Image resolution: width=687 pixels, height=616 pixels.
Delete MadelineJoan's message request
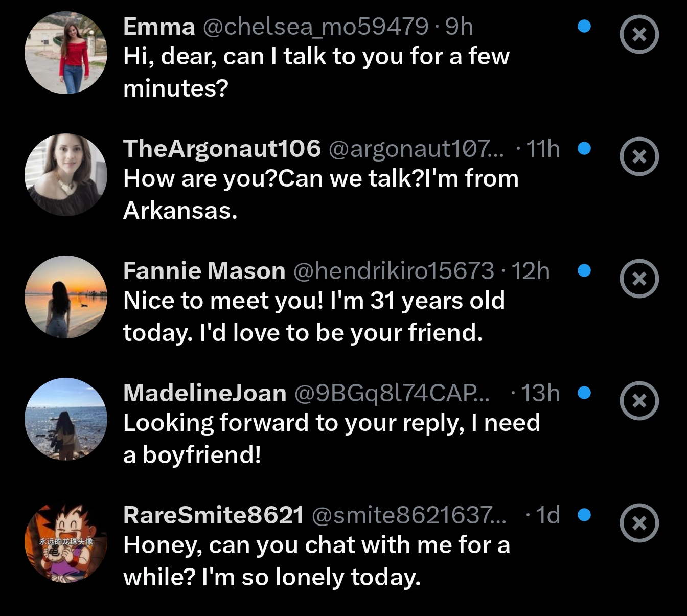(639, 401)
